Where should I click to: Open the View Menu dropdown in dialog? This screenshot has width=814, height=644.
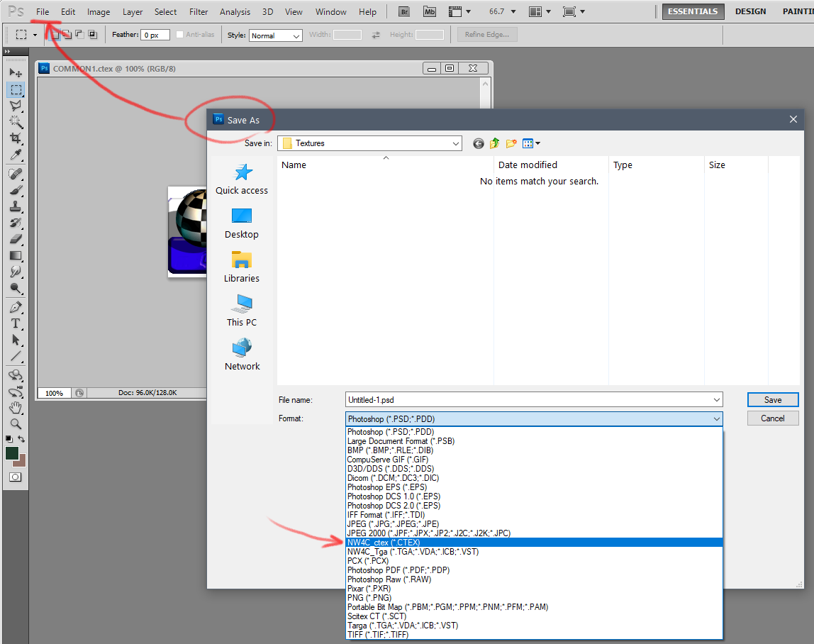531,143
